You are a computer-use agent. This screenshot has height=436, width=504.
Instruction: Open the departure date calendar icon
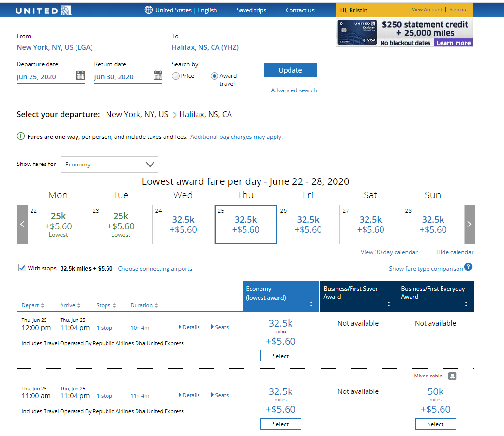tap(80, 75)
